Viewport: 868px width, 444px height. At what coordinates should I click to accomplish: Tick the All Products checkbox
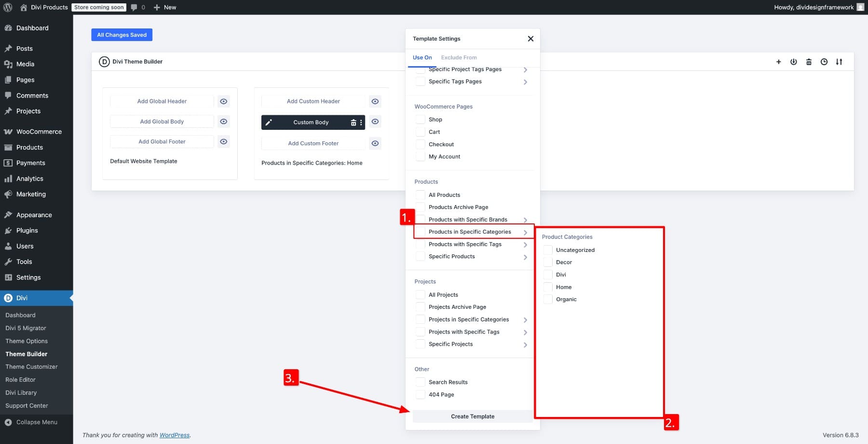click(420, 195)
